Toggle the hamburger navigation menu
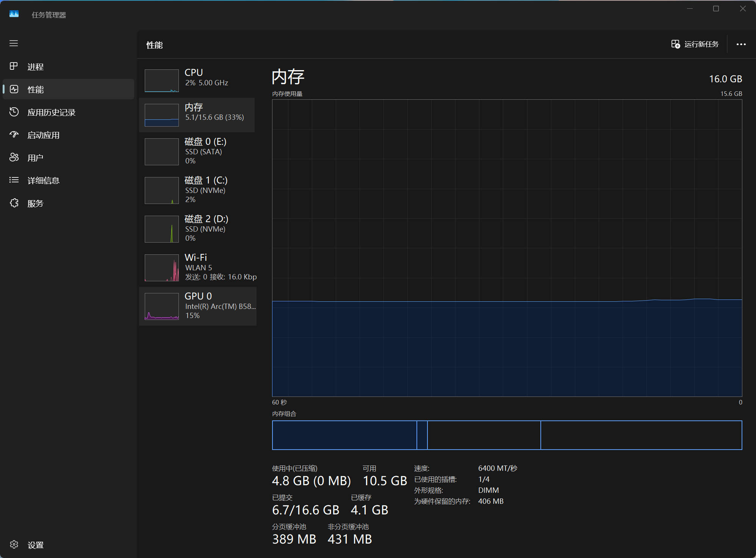The image size is (756, 558). [x=14, y=43]
